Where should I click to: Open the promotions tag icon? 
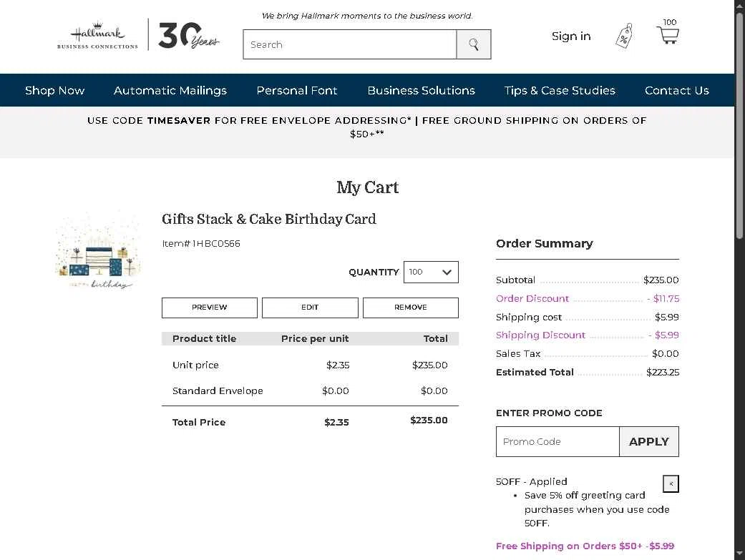click(x=624, y=36)
